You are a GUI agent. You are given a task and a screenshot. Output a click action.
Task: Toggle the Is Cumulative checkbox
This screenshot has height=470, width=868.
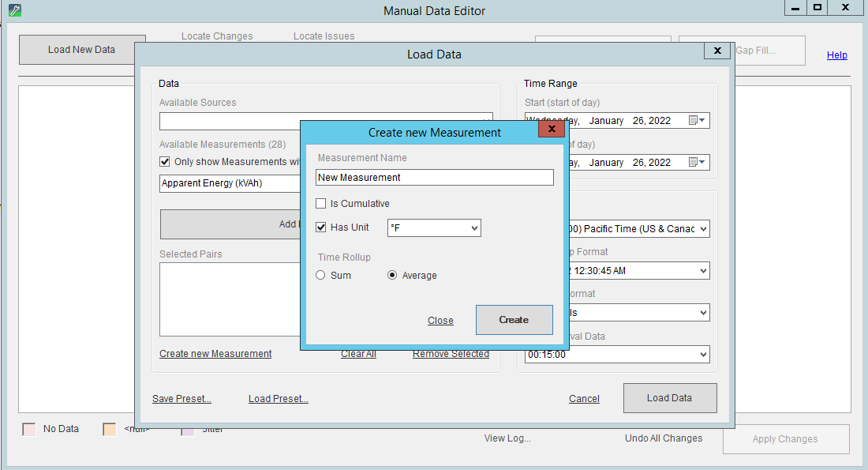320,204
